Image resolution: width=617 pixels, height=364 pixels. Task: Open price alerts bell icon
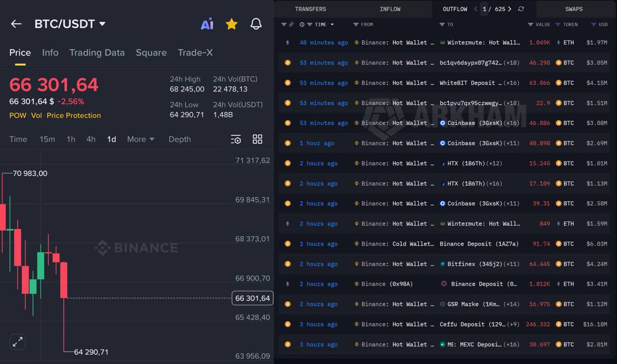pyautogui.click(x=256, y=24)
